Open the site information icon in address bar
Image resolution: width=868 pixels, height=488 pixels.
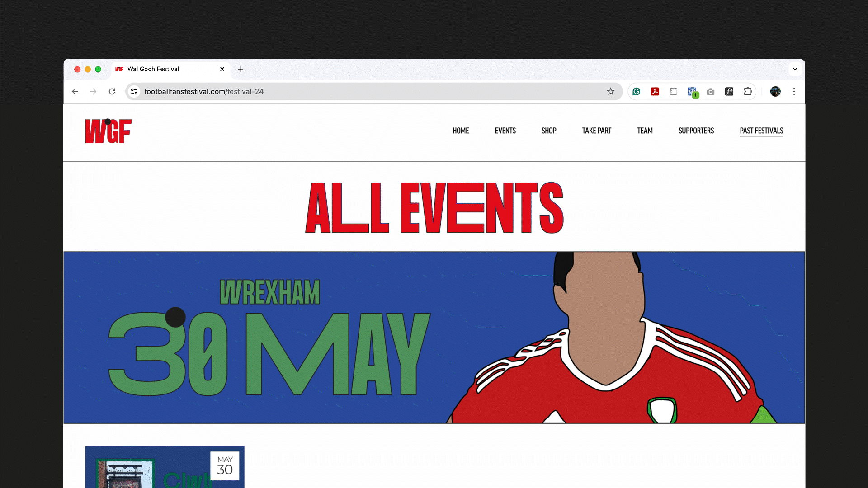click(x=134, y=92)
